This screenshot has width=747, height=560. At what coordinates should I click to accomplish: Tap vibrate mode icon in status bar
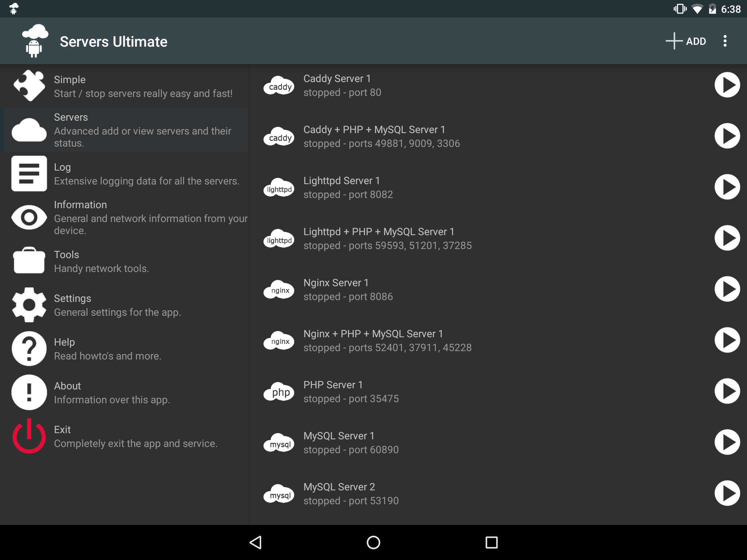point(680,9)
